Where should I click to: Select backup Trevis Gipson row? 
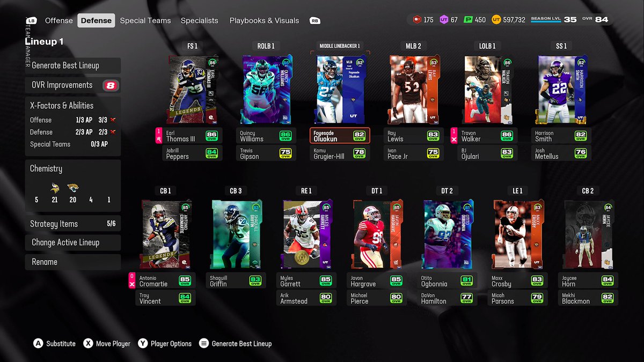click(266, 153)
